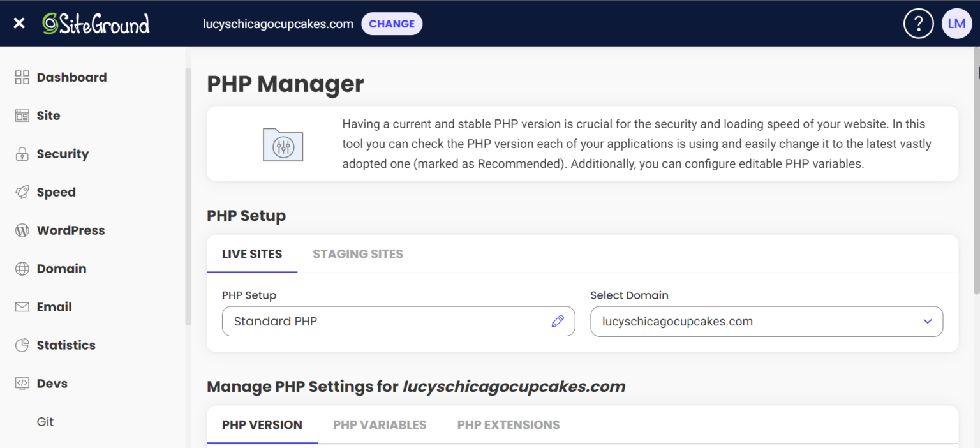The image size is (980, 448).
Task: Click the Standard PHP setup field
Action: point(383,321)
